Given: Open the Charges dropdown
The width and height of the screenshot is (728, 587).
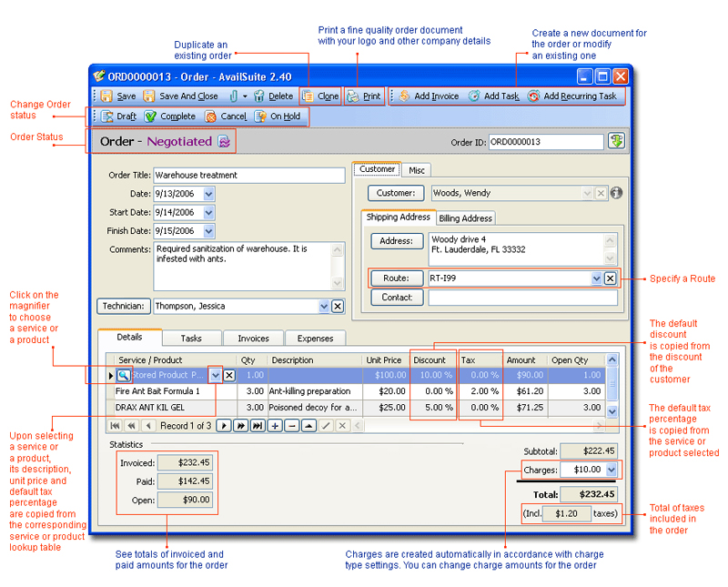Looking at the screenshot, I should coord(611,470).
